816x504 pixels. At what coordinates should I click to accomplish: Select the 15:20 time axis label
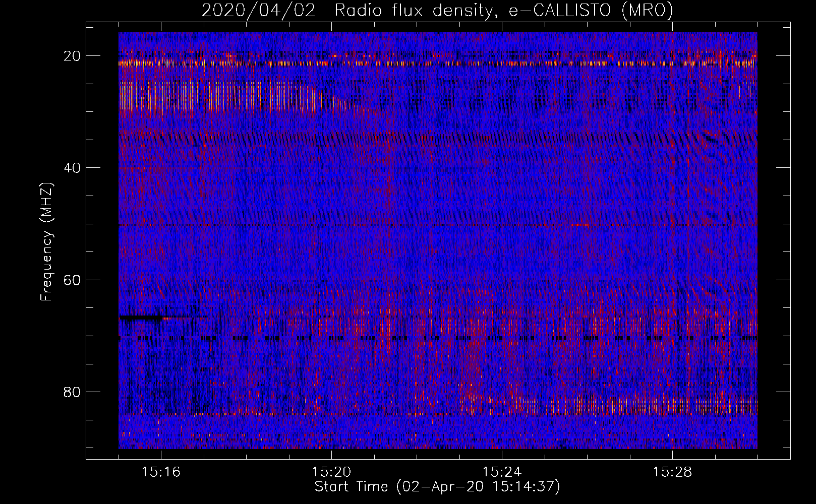point(331,472)
